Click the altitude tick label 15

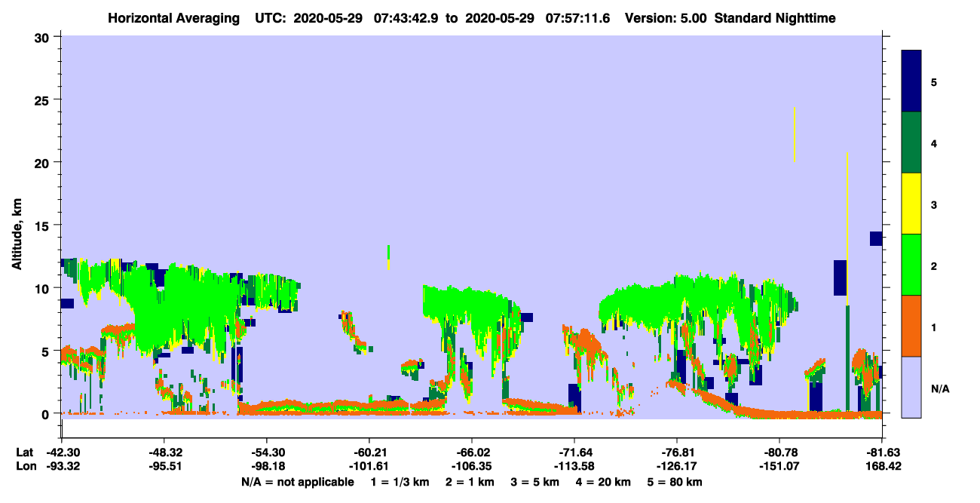pos(44,225)
